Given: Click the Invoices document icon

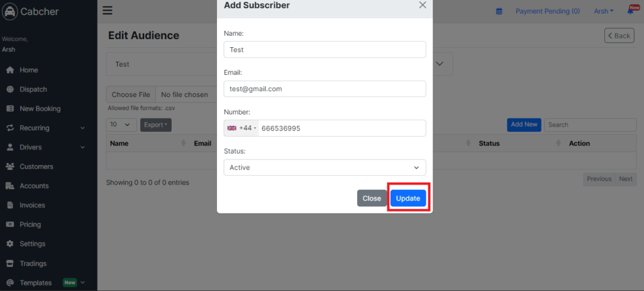Looking at the screenshot, I should point(10,205).
